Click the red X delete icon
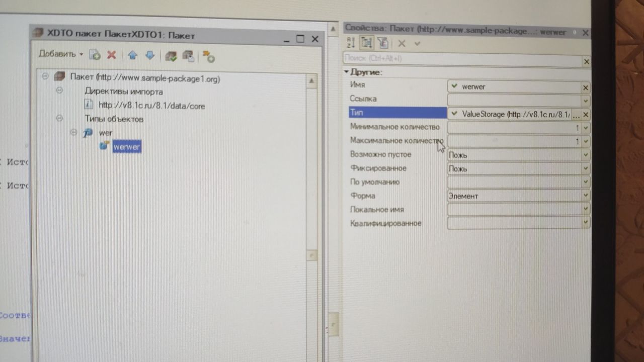The height and width of the screenshot is (362, 644). tap(112, 55)
